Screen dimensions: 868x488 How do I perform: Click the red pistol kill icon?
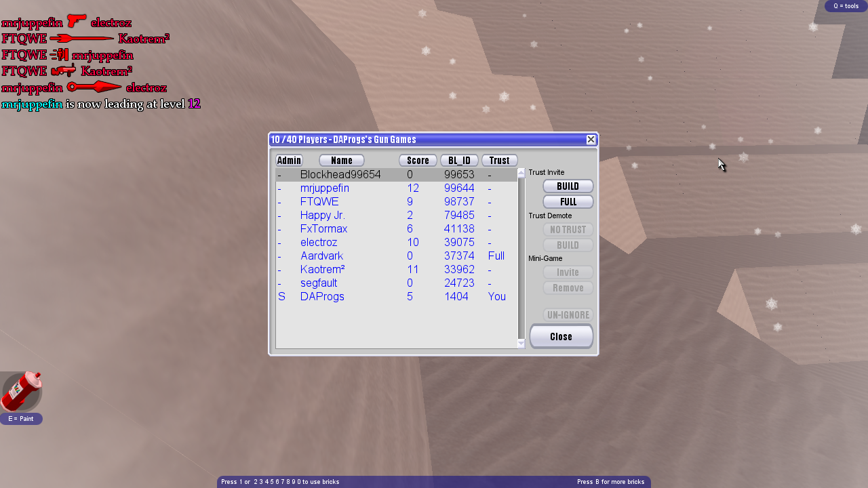[x=77, y=22]
